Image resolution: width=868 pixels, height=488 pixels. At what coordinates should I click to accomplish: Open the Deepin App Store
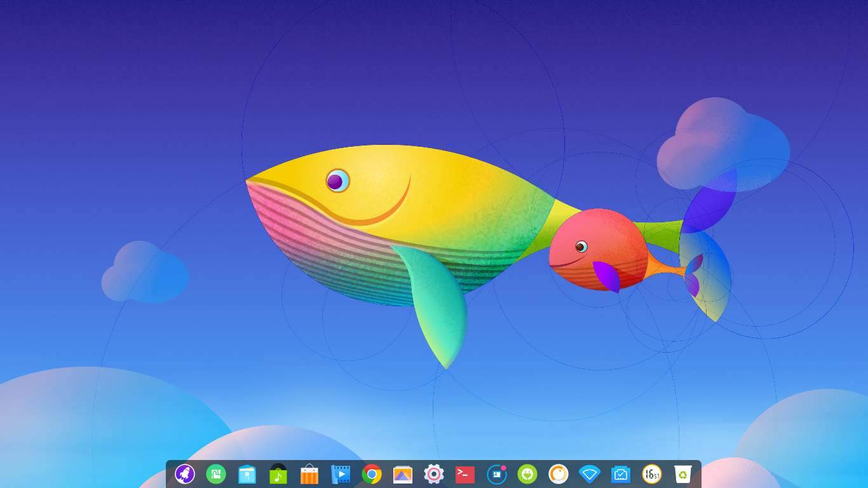309,474
